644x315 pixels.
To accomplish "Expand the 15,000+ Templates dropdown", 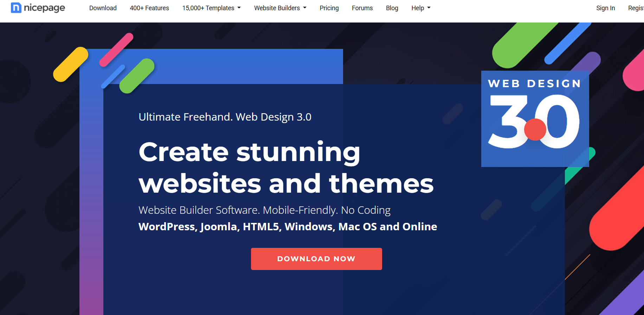I will (211, 8).
